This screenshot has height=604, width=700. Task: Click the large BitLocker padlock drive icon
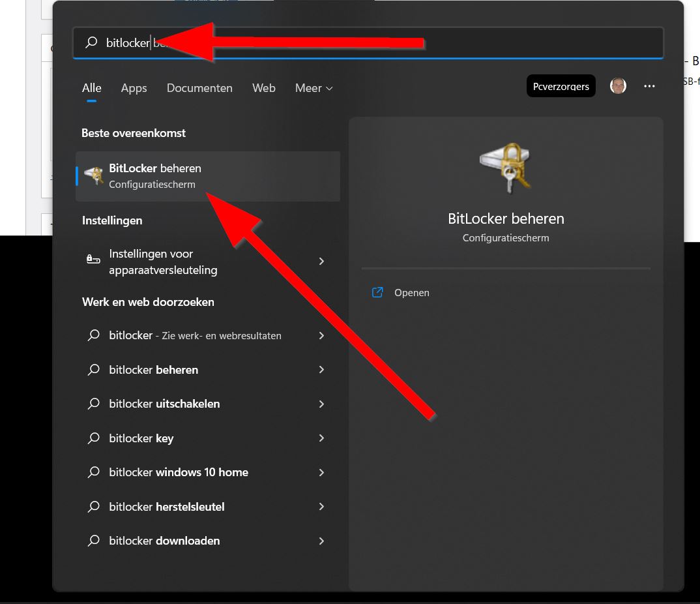click(506, 168)
